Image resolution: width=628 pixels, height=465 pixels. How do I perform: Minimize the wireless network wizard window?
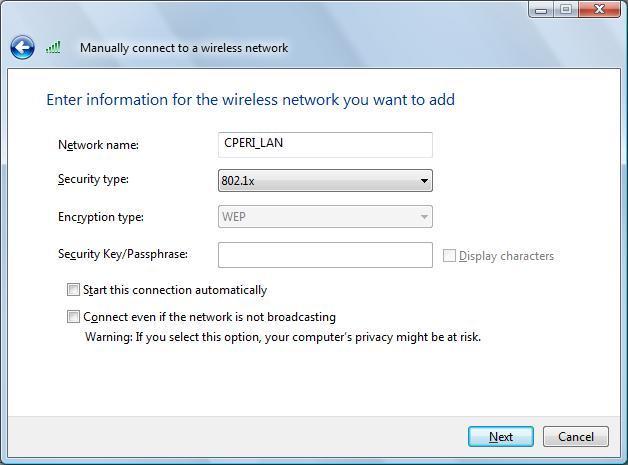[541, 9]
